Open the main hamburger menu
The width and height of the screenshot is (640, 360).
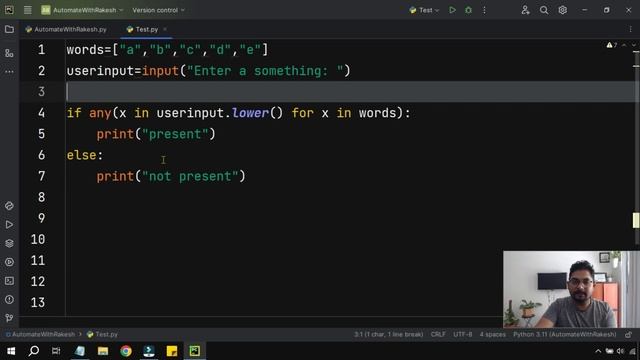[x=27, y=10]
